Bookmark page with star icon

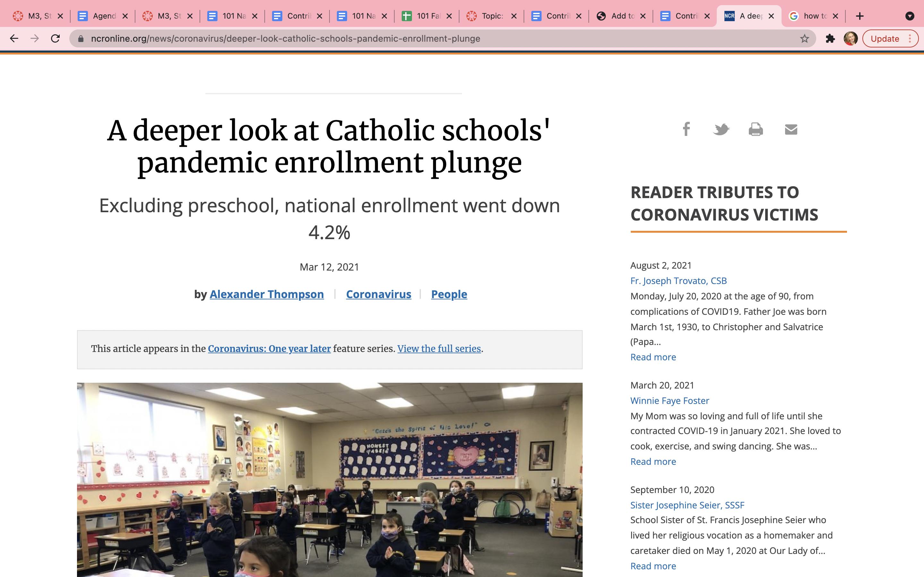pyautogui.click(x=805, y=38)
